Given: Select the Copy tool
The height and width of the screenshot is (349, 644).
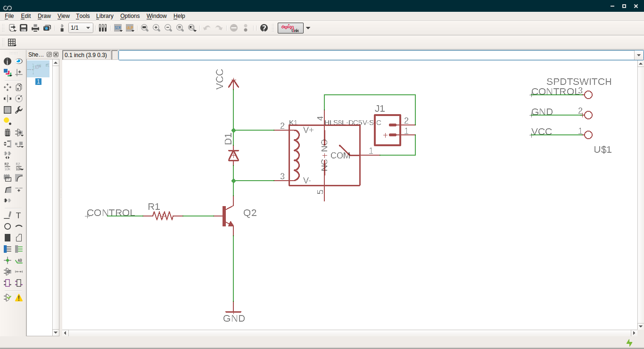Looking at the screenshot, I should [x=19, y=87].
